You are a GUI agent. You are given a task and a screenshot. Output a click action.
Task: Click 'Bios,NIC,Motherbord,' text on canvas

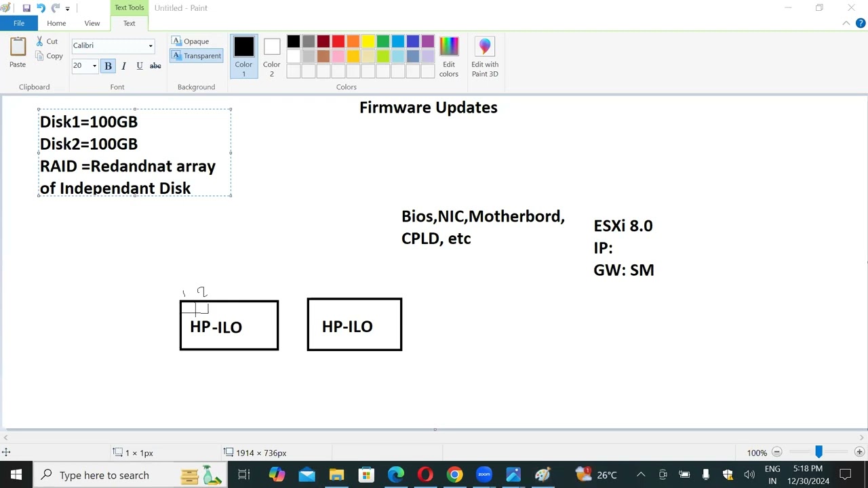tap(483, 216)
